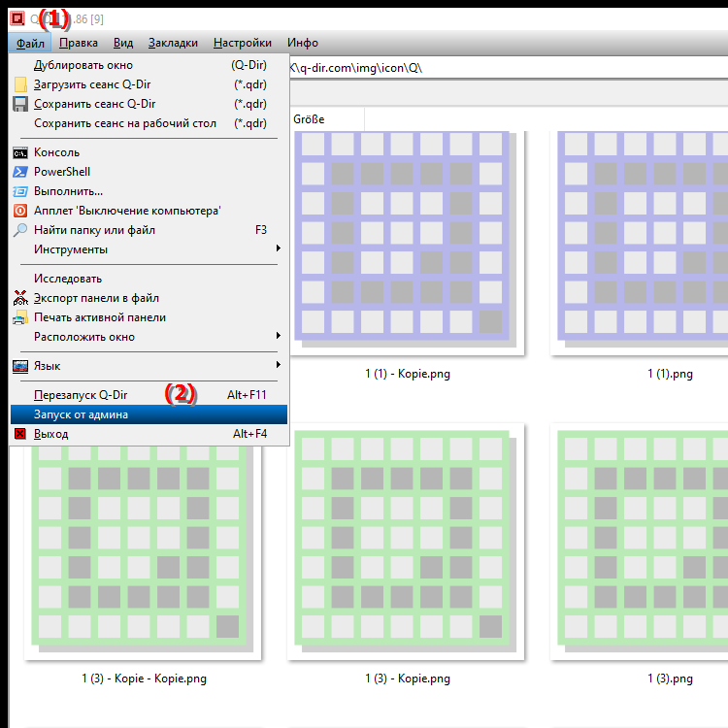Image resolution: width=728 pixels, height=728 pixels.
Task: Click the save session floppy disk icon
Action: point(20,104)
